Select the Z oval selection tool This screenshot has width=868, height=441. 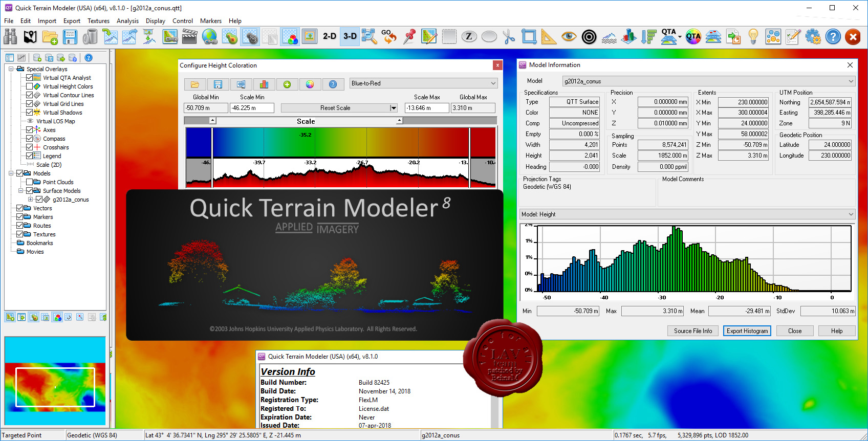[469, 36]
